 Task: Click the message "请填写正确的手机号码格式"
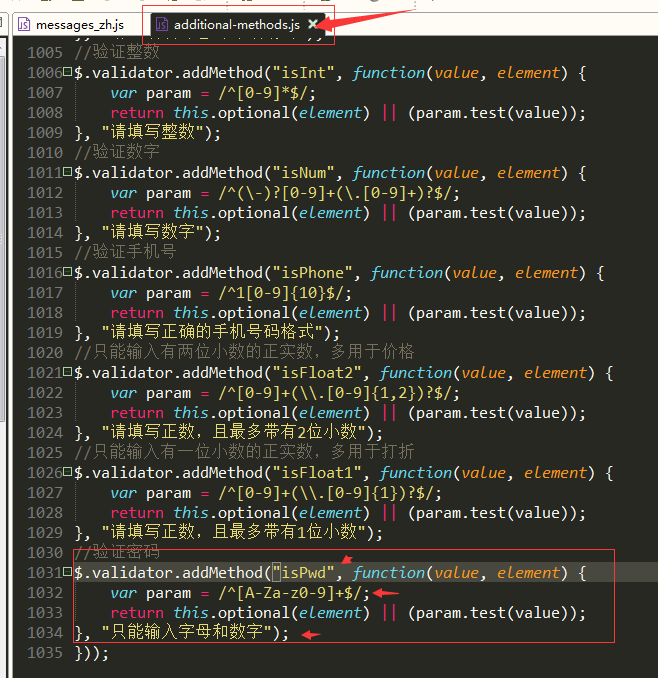pos(213,332)
